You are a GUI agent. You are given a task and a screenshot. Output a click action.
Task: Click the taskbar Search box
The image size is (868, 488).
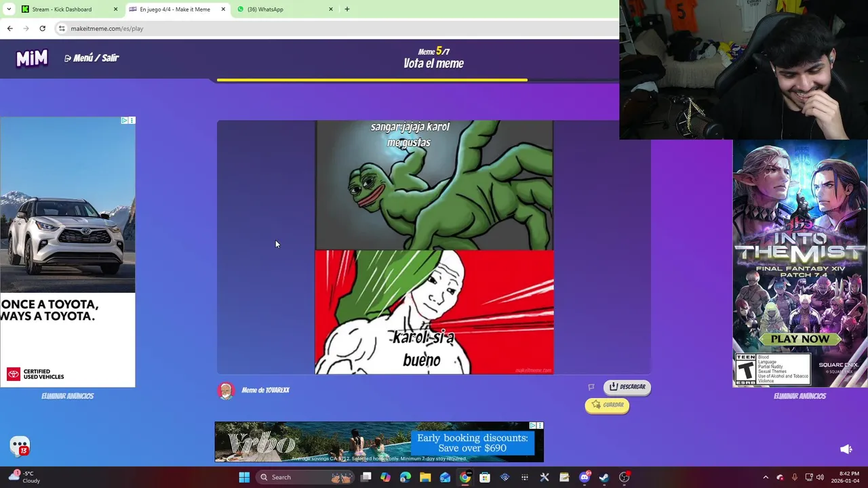click(306, 477)
